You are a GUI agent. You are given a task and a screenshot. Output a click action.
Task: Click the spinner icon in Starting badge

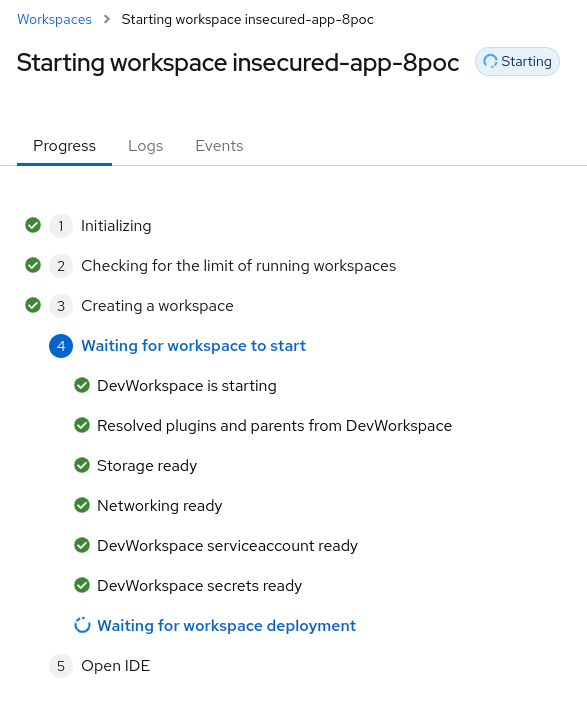[x=490, y=61]
